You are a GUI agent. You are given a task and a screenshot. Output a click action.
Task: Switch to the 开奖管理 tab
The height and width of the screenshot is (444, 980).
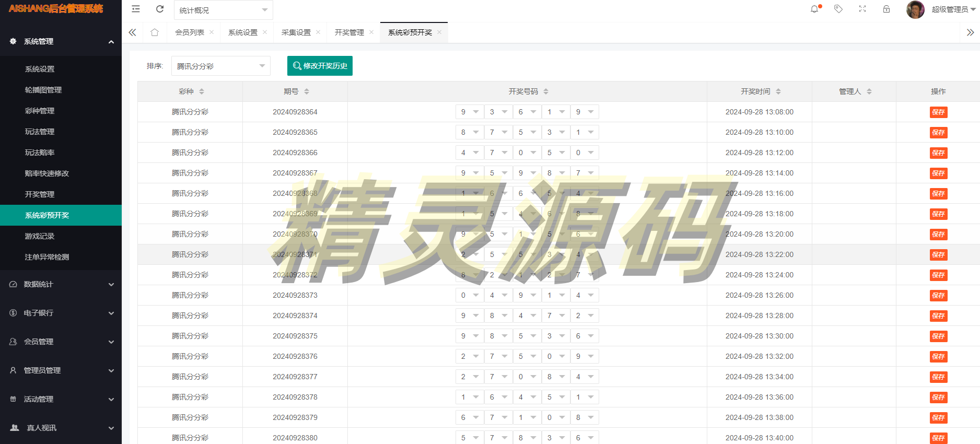point(349,32)
